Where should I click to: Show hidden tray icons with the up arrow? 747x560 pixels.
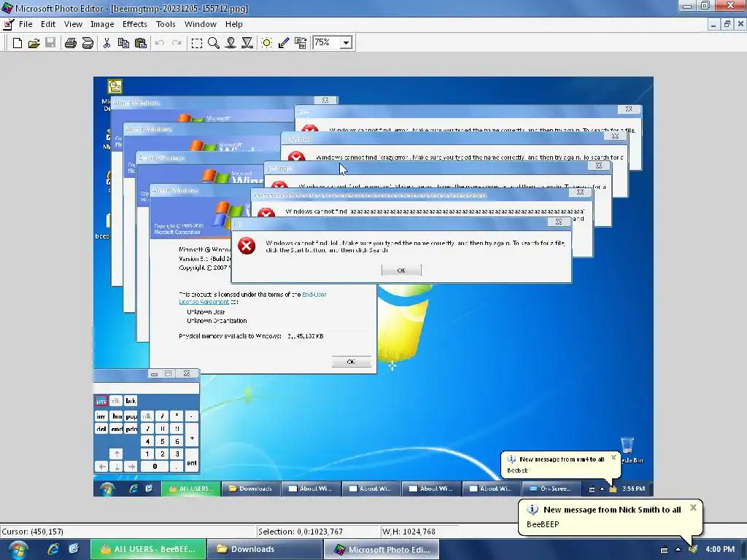[678, 550]
